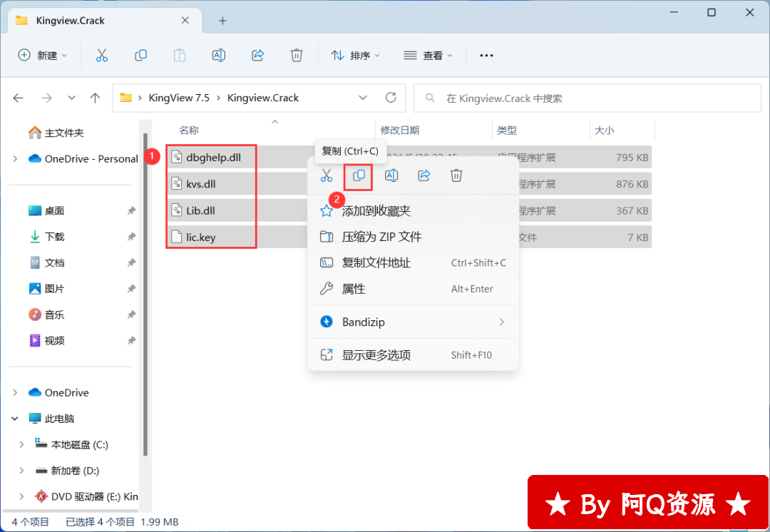Add a new tab with the plus button

[222, 21]
